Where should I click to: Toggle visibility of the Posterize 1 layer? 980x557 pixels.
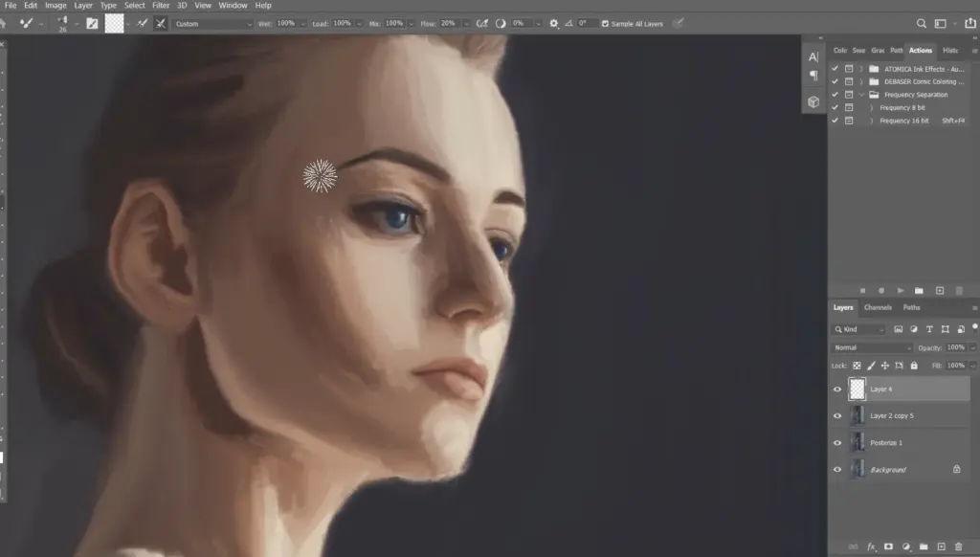(x=837, y=442)
